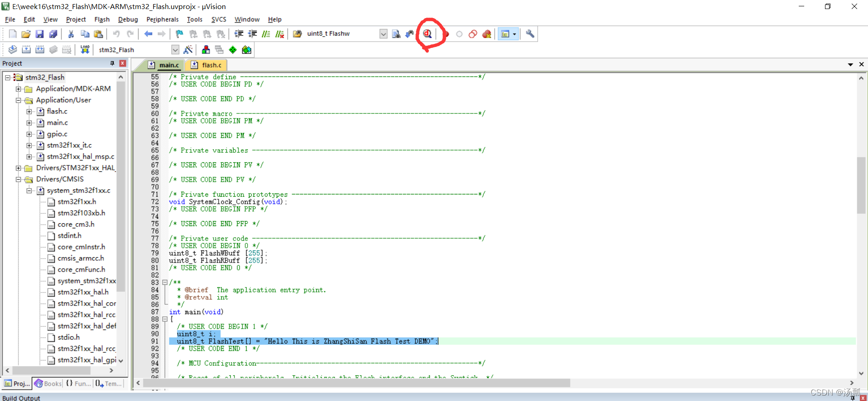Image resolution: width=868 pixels, height=401 pixels.
Task: Open the stm32_Flash target selector dropdown
Action: pyautogui.click(x=175, y=50)
